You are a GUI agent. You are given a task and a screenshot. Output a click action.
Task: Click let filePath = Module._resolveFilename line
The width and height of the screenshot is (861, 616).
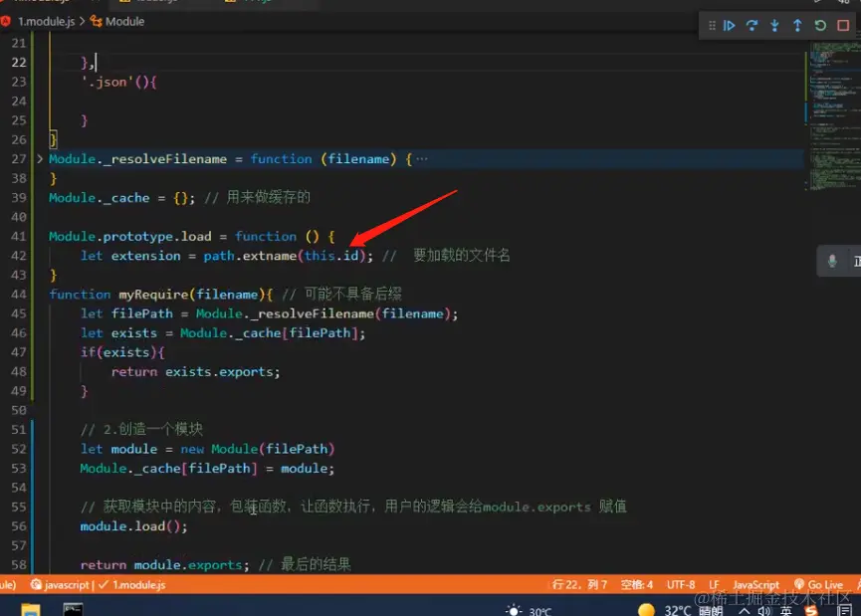(x=269, y=313)
